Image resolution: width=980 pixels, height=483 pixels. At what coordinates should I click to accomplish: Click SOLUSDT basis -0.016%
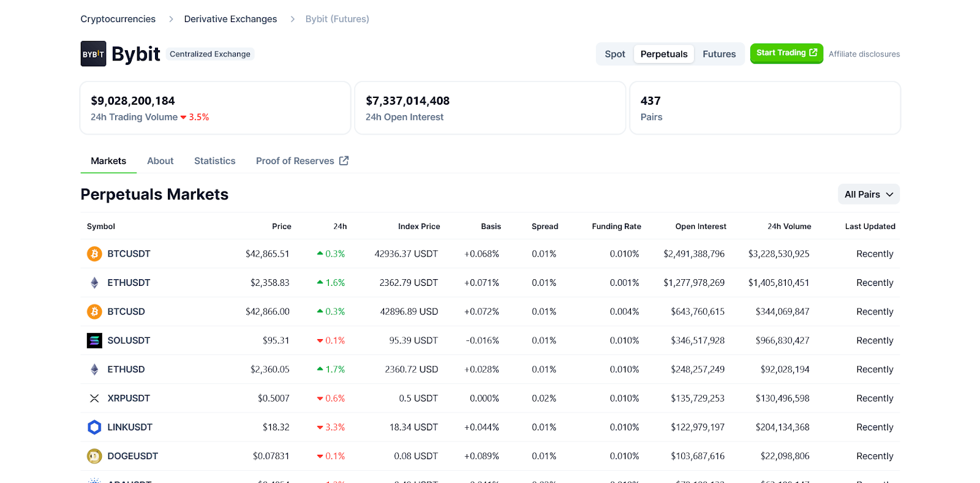click(483, 340)
